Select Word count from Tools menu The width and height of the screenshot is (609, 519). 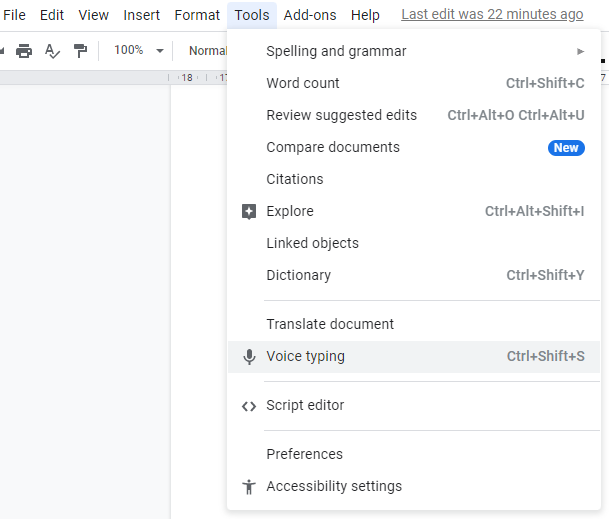click(x=414, y=83)
